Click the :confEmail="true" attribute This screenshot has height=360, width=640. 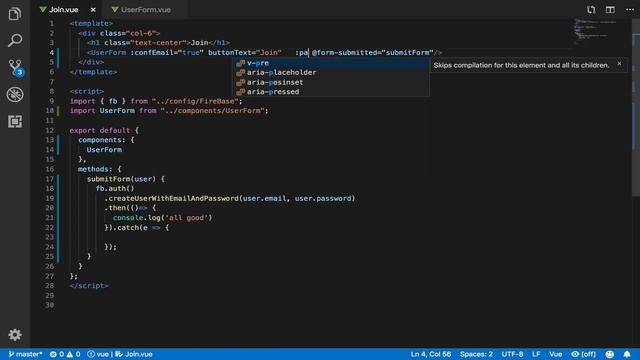click(167, 53)
